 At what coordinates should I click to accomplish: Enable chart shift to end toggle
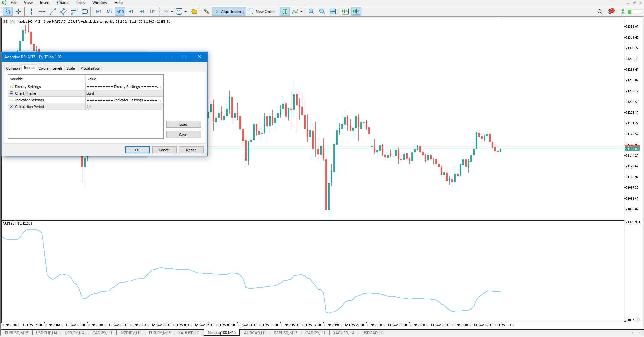pyautogui.click(x=345, y=11)
